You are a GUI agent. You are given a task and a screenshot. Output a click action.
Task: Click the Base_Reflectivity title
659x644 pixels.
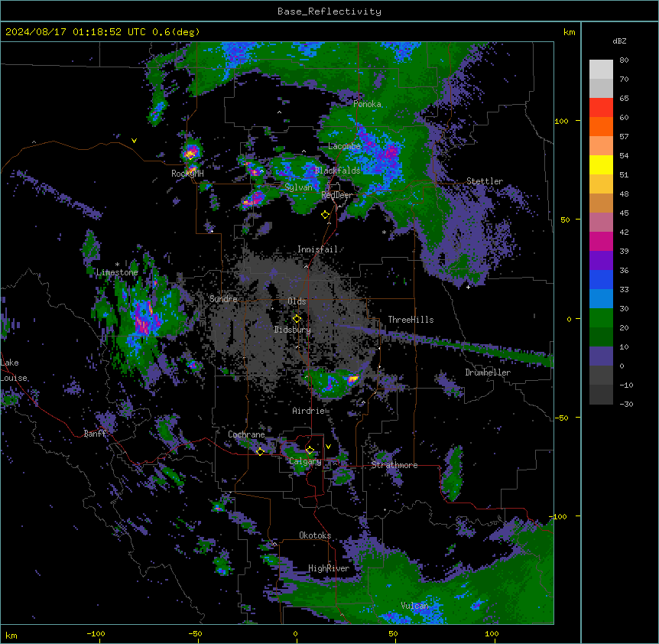pos(329,11)
